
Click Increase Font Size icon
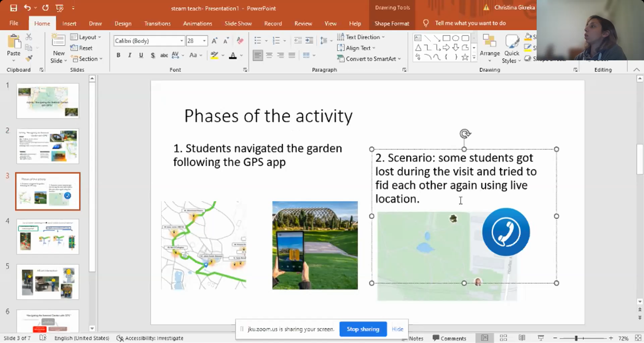215,41
